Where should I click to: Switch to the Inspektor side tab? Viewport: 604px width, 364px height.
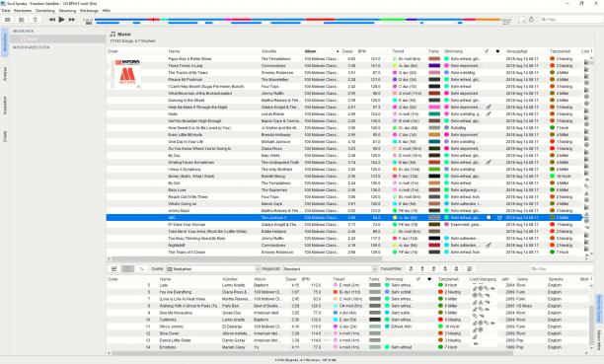5,106
